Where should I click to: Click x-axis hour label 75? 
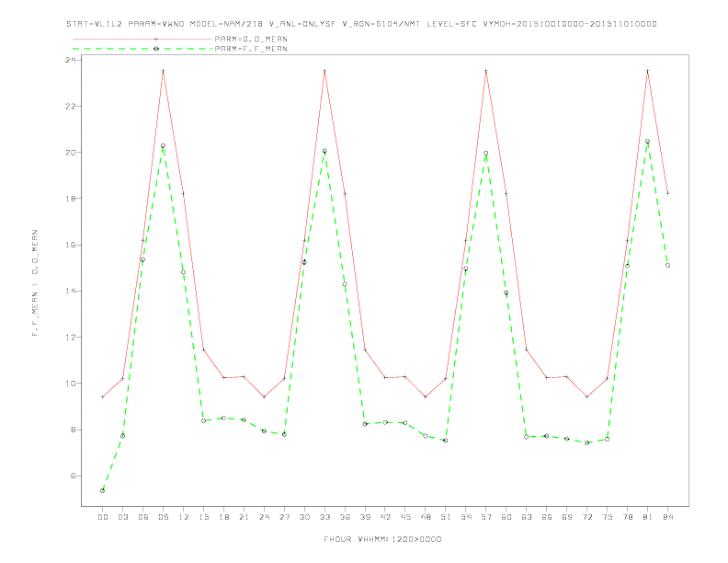coord(608,517)
